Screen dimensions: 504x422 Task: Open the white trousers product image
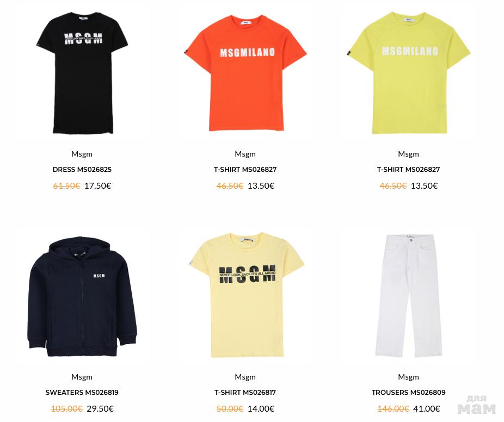(x=409, y=295)
